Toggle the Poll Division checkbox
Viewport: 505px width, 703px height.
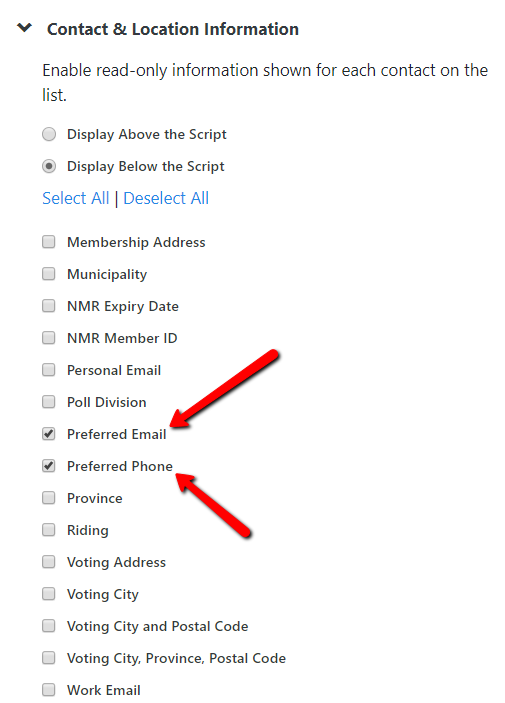pos(48,402)
